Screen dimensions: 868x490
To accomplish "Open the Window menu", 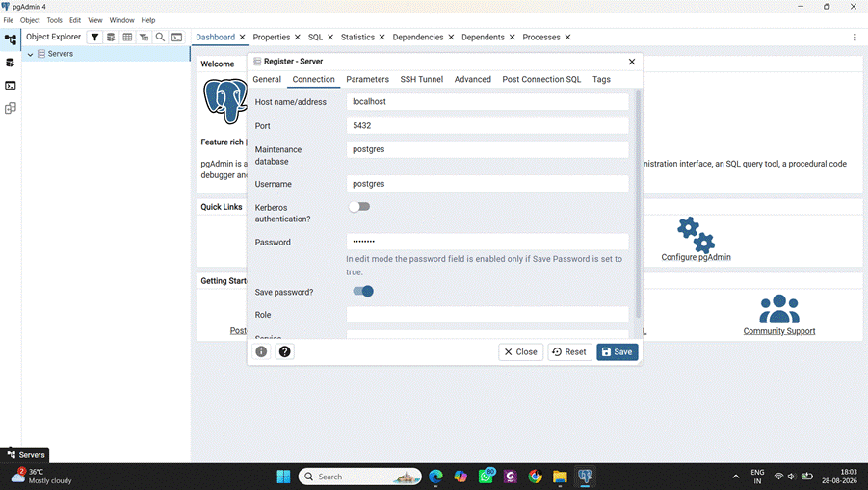I will click(121, 20).
